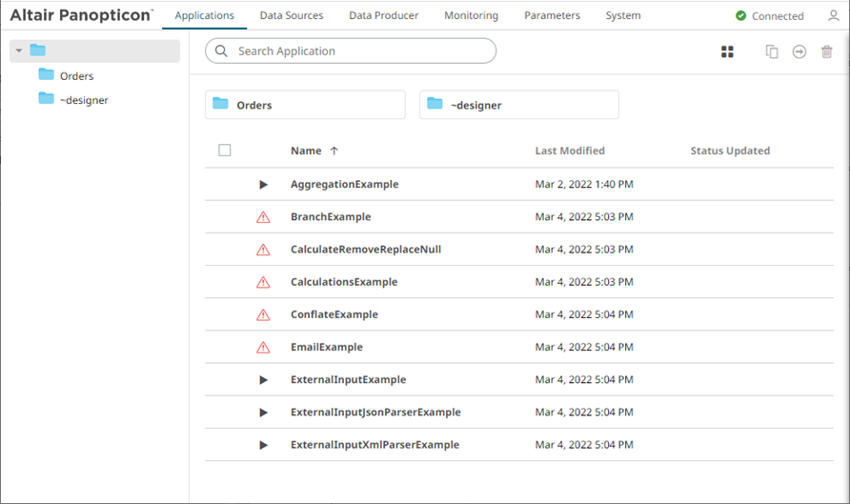The image size is (850, 504).
Task: Run ExternalInputExample using its play icon
Action: pos(264,380)
